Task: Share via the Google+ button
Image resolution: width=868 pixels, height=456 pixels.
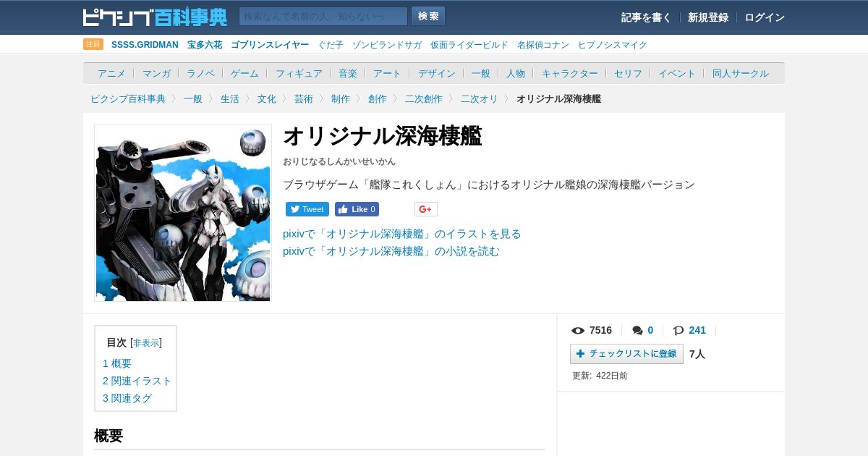Action: pyautogui.click(x=426, y=209)
